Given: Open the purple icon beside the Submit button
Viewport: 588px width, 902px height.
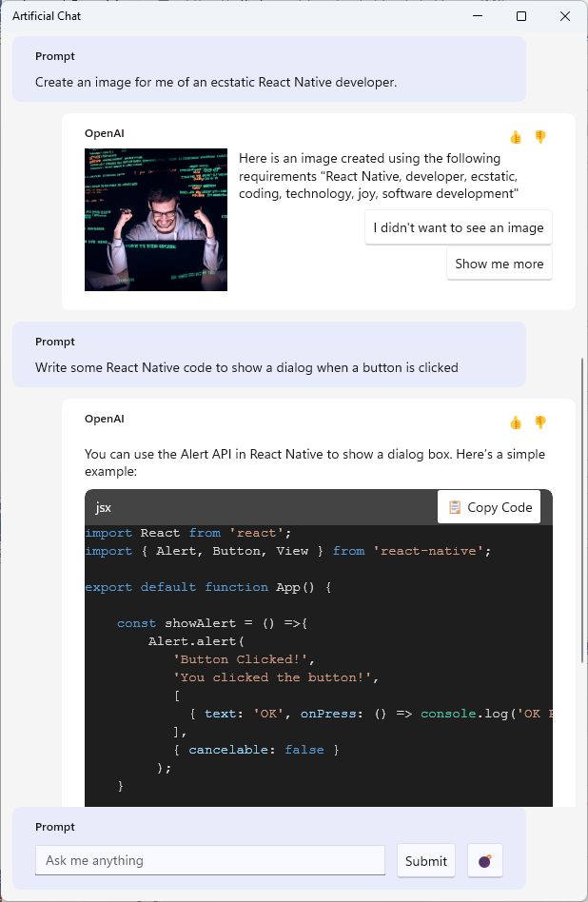Looking at the screenshot, I should click(x=484, y=860).
